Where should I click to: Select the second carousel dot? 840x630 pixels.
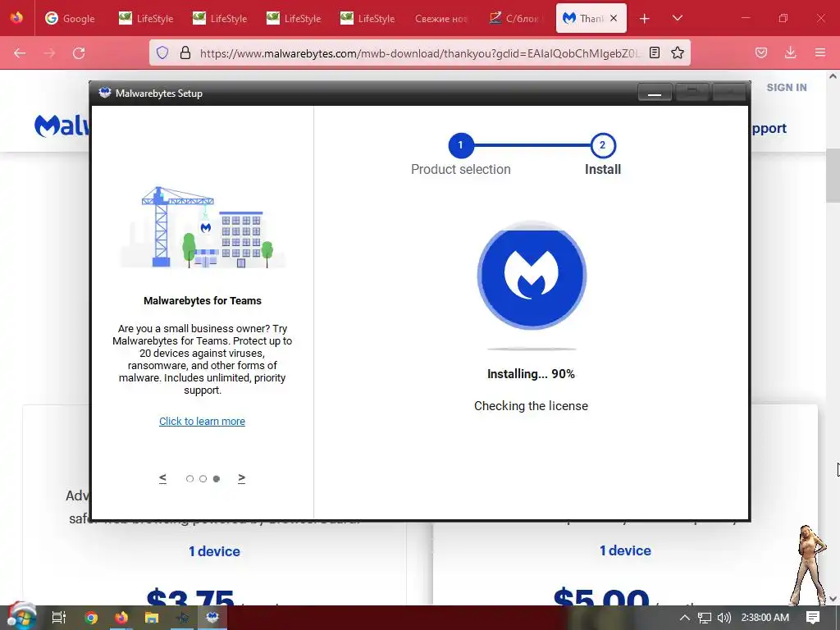pyautogui.click(x=203, y=478)
